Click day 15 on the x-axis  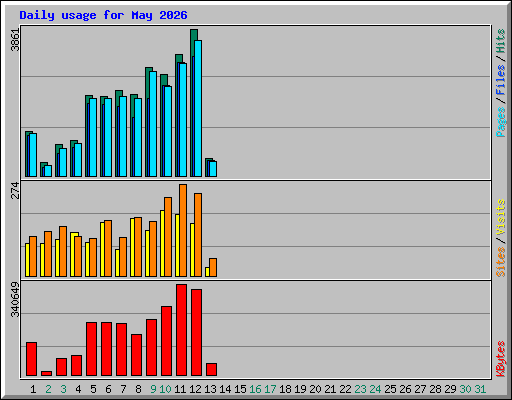point(240,389)
